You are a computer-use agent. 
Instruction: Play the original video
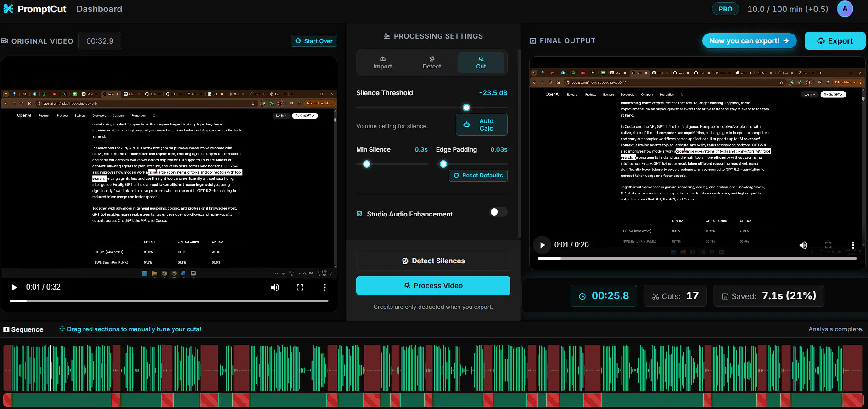[x=14, y=287]
